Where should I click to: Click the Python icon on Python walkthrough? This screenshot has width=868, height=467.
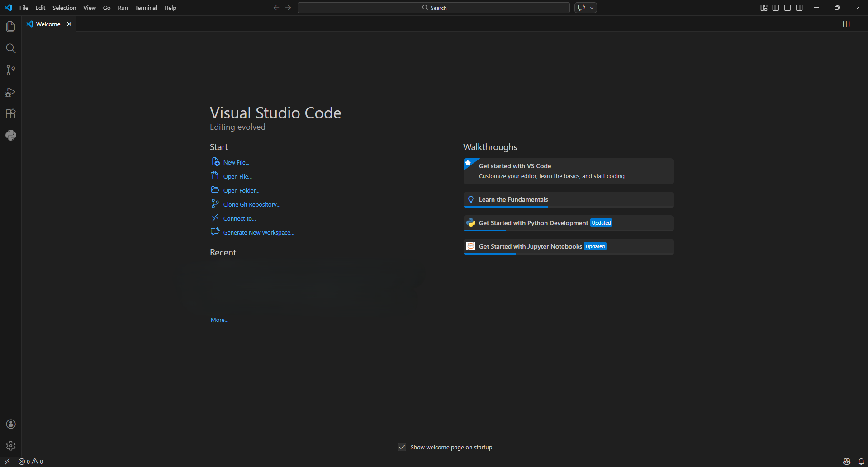point(471,223)
